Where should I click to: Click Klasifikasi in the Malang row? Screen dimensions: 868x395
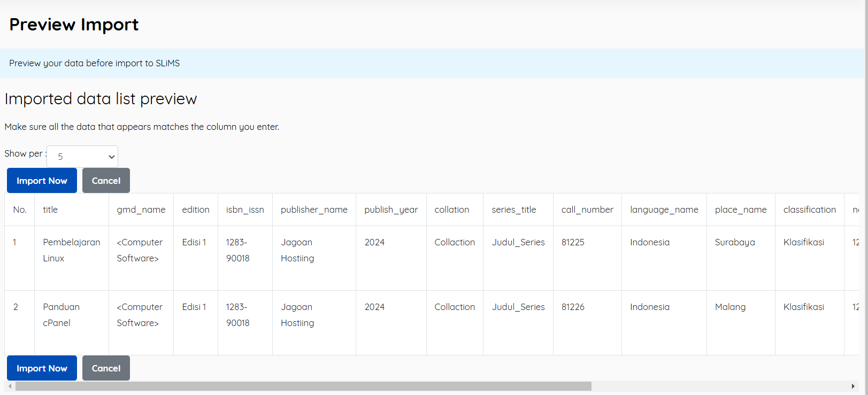(804, 307)
